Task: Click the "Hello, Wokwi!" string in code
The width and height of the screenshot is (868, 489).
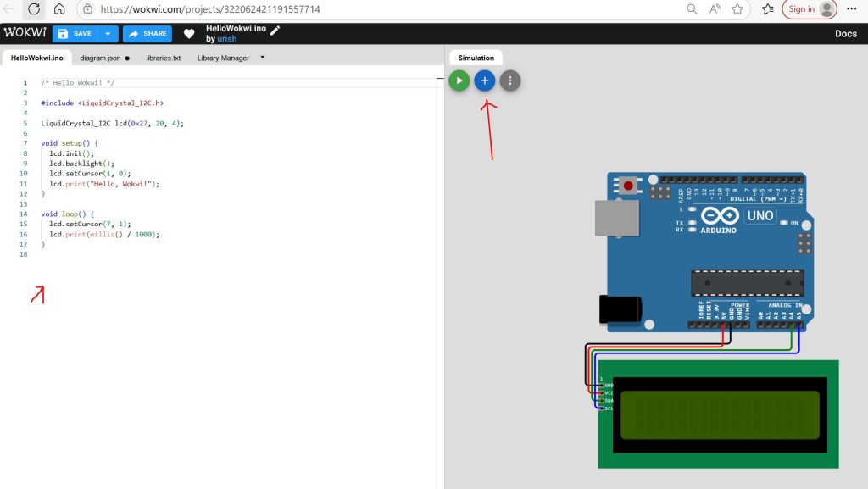Action: click(x=120, y=184)
